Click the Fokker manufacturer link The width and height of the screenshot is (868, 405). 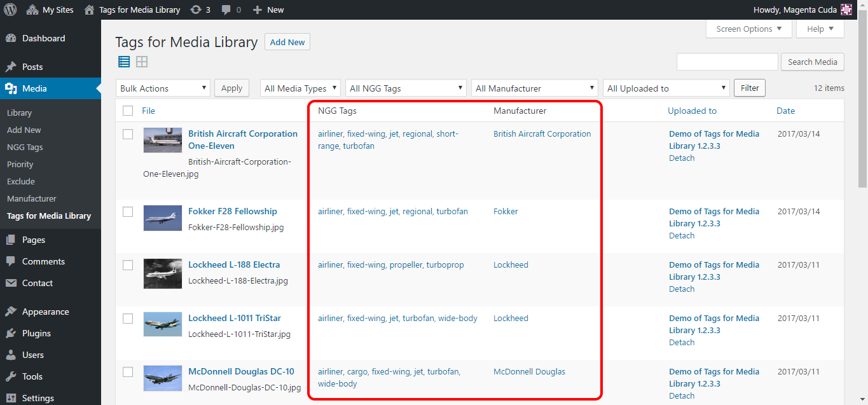[x=506, y=211]
